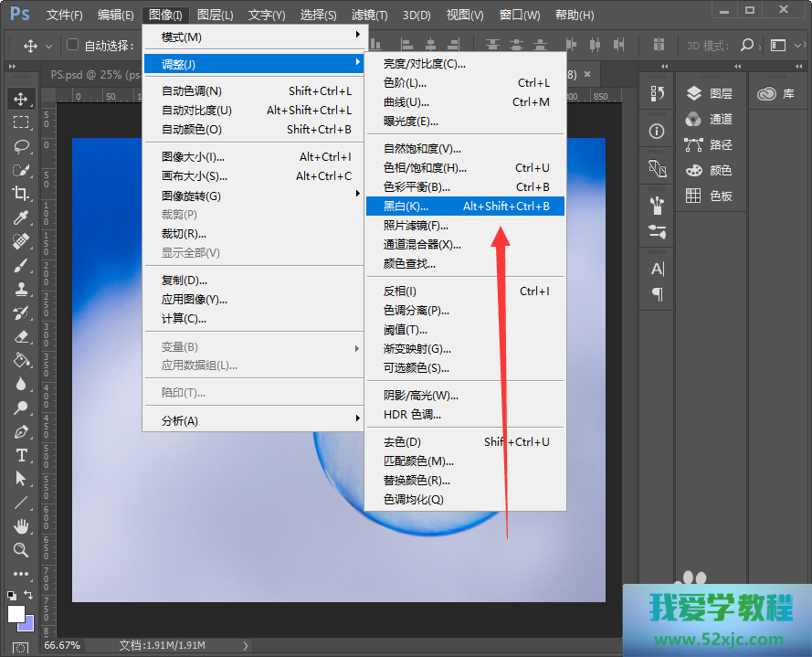Click 图像大小(I) menu entry
Viewport: 812px width, 657px height.
click(193, 157)
